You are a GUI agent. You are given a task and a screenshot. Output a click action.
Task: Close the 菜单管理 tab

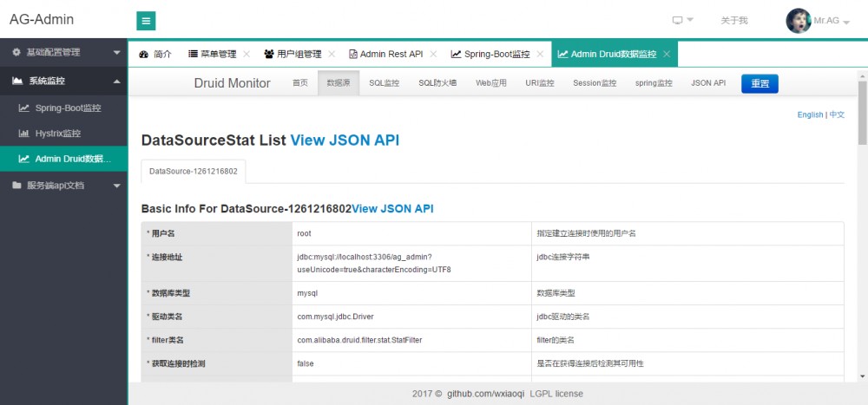(247, 55)
